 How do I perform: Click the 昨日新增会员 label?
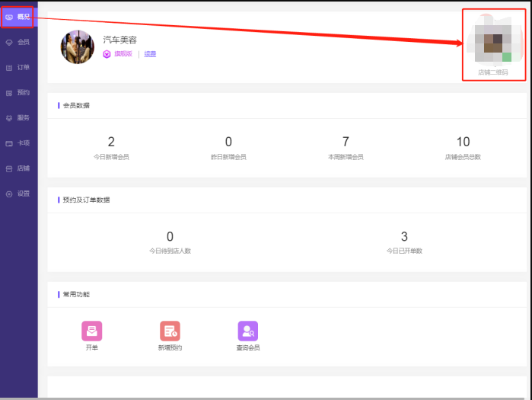point(228,157)
